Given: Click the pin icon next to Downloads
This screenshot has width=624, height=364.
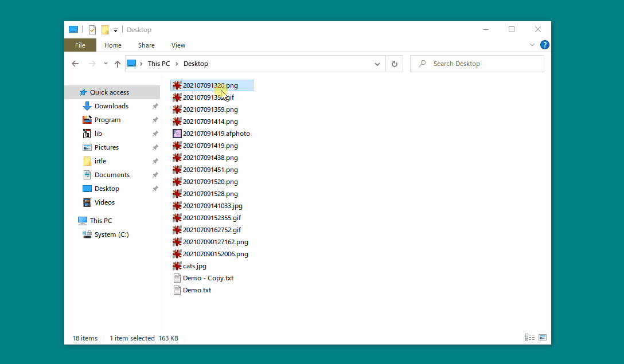Looking at the screenshot, I should coord(155,106).
